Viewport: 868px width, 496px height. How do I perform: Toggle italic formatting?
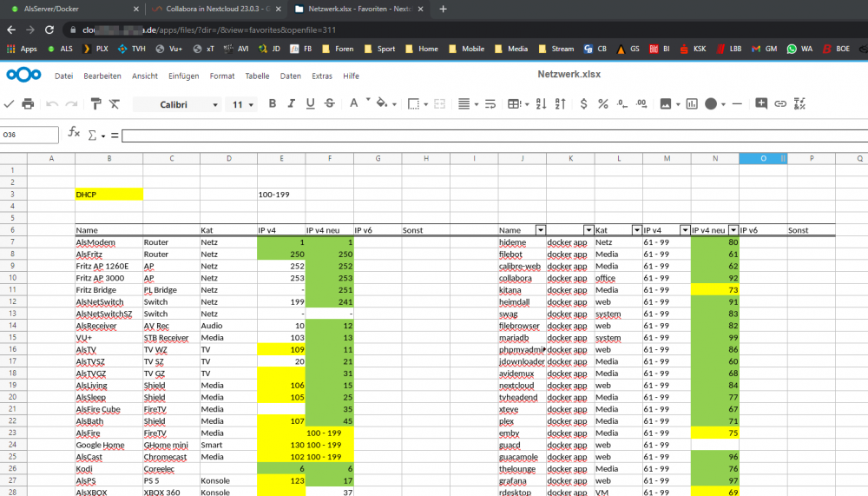click(x=291, y=103)
